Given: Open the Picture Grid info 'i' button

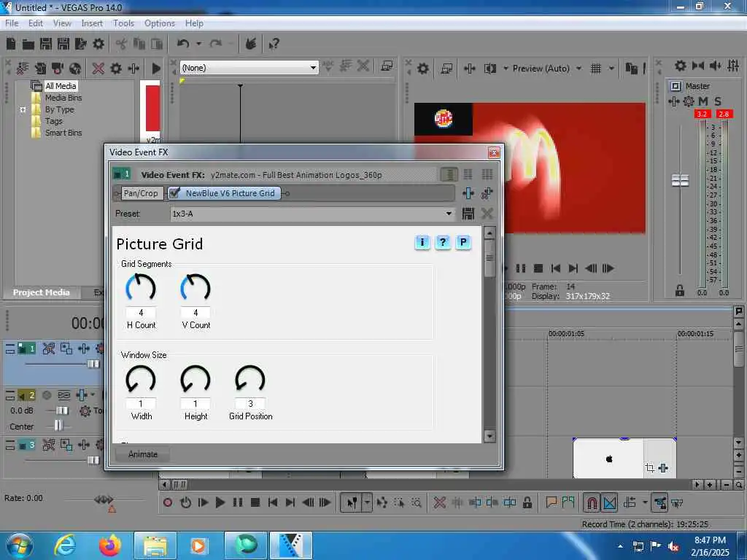Looking at the screenshot, I should (422, 242).
